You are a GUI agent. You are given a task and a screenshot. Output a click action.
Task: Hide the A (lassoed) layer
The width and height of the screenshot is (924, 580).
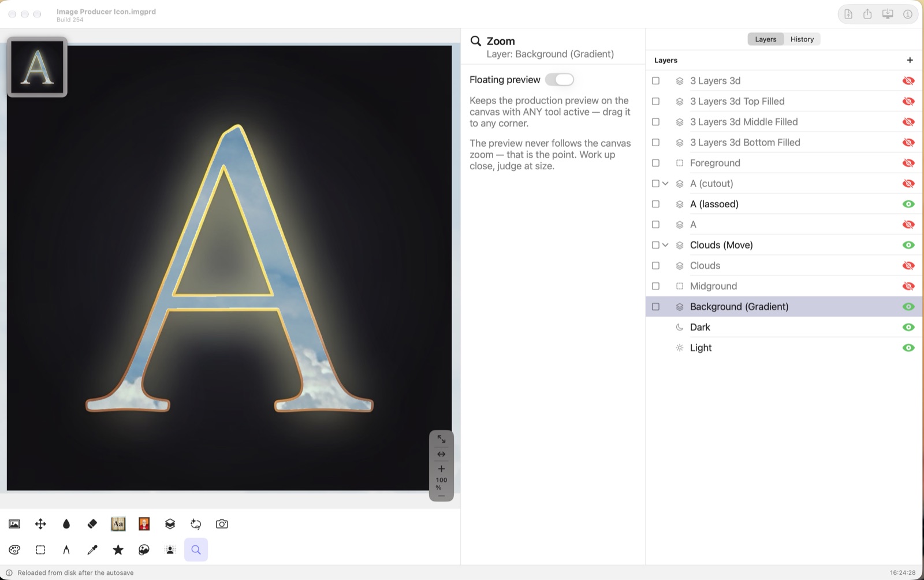908,204
